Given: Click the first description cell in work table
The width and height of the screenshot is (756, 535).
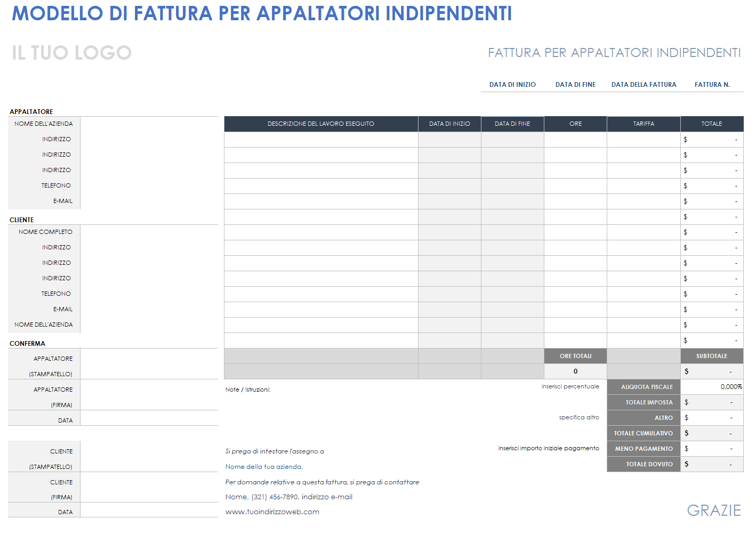Looking at the screenshot, I should coord(321,140).
